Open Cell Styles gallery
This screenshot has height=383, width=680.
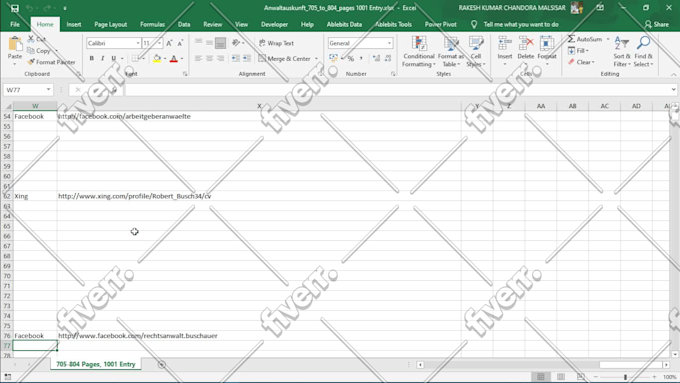[x=476, y=52]
